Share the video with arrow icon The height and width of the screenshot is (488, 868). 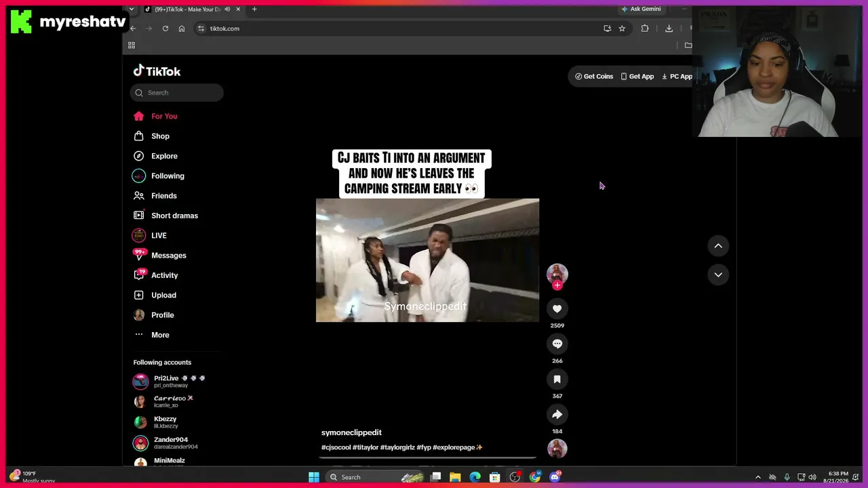[x=557, y=415]
